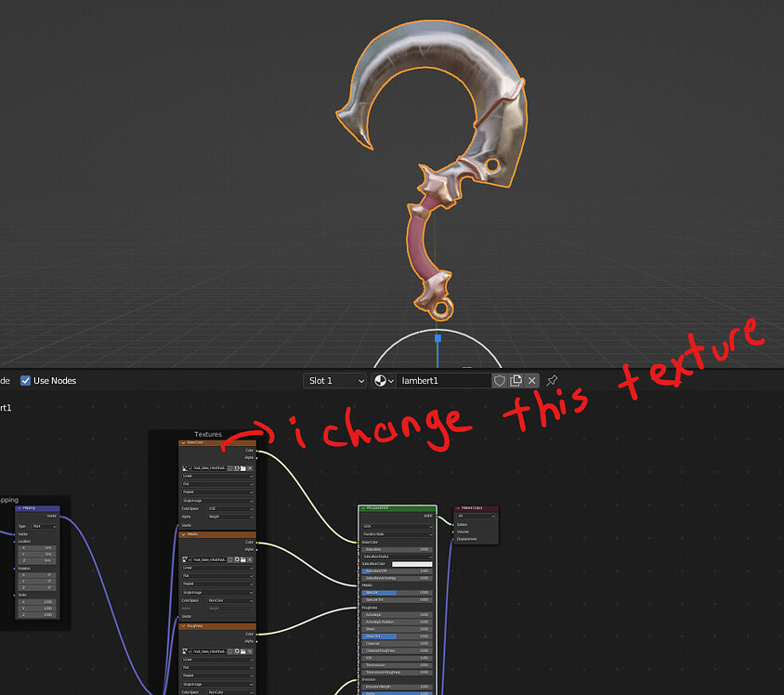Click the Z axis handle of the navigation gizmo
The width and height of the screenshot is (784, 695).
438,338
